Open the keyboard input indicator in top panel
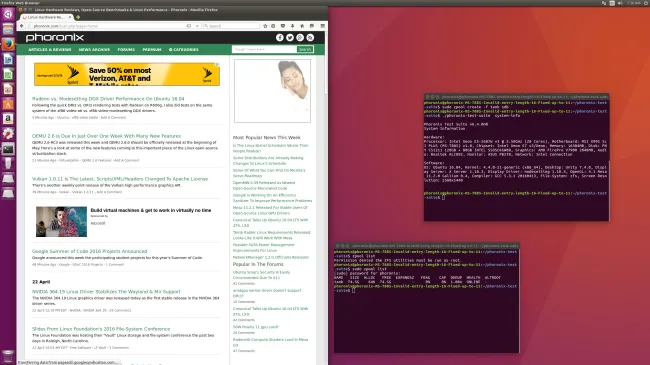650x365 pixels. click(x=612, y=3)
